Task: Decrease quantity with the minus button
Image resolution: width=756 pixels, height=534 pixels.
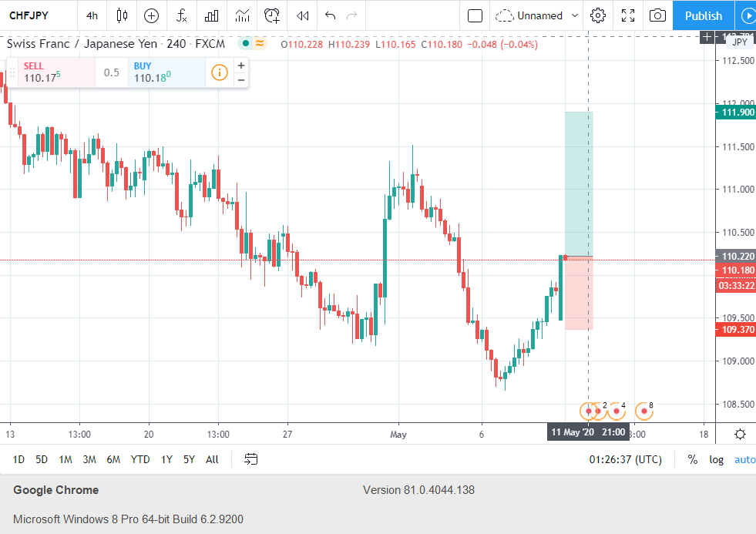Action: (241, 80)
